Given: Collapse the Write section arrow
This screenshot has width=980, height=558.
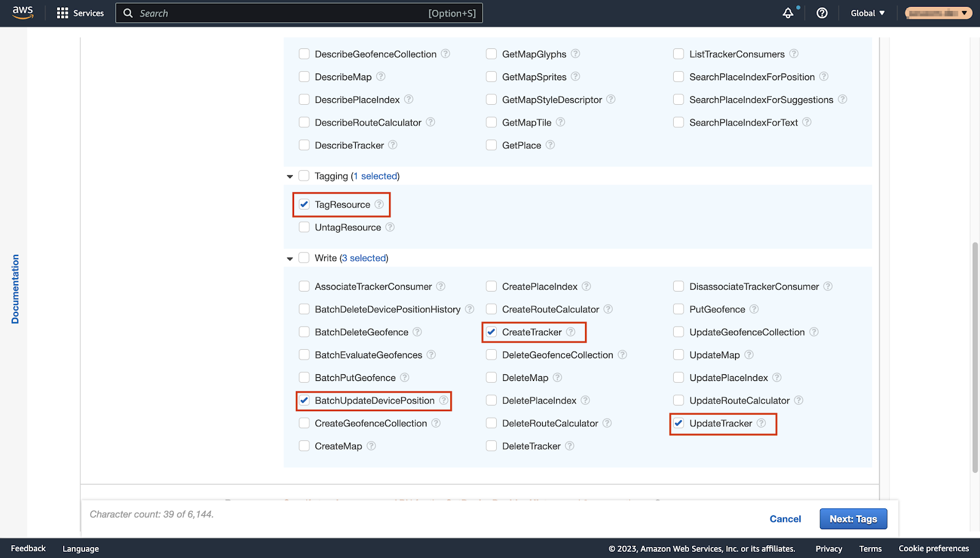Looking at the screenshot, I should 290,258.
